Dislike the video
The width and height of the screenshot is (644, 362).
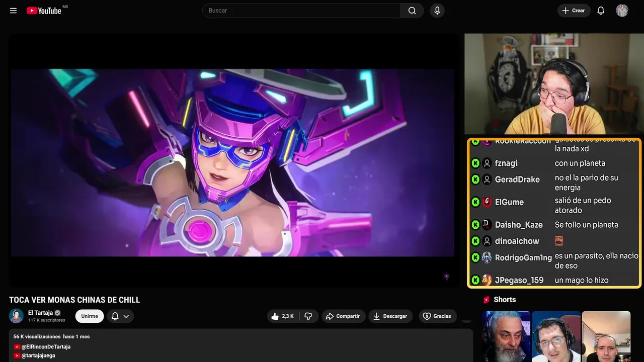click(308, 316)
